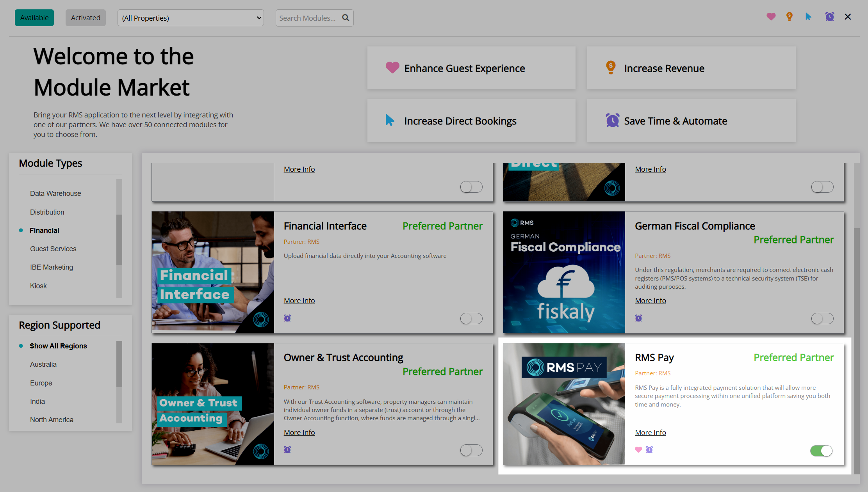Click the orange lightbulb icon in top toolbar

coord(790,17)
